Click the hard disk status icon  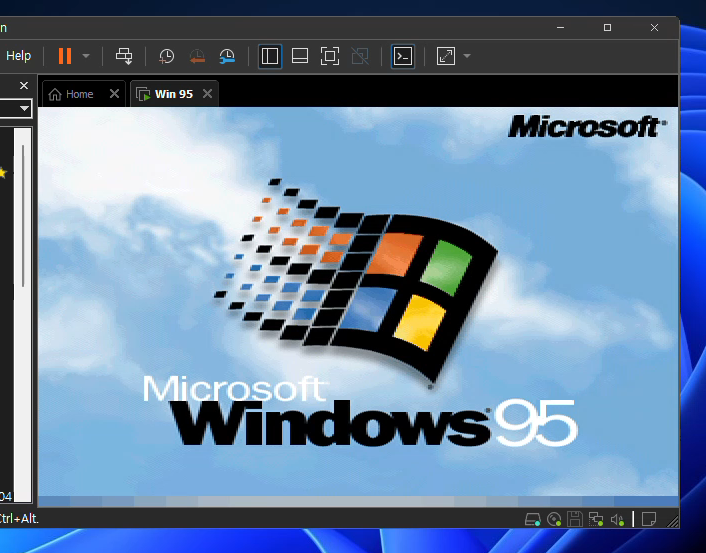533,520
